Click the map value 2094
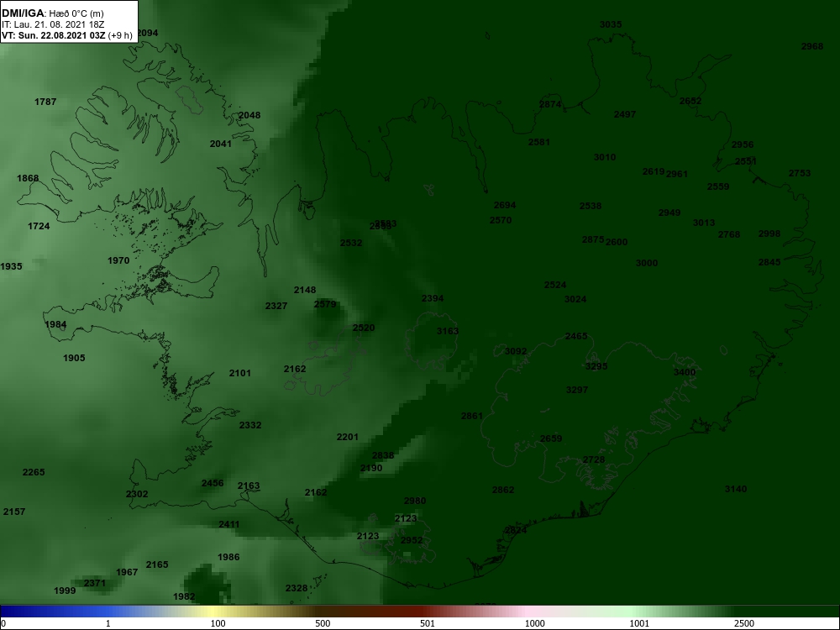Image resolution: width=840 pixels, height=630 pixels. coord(147,34)
